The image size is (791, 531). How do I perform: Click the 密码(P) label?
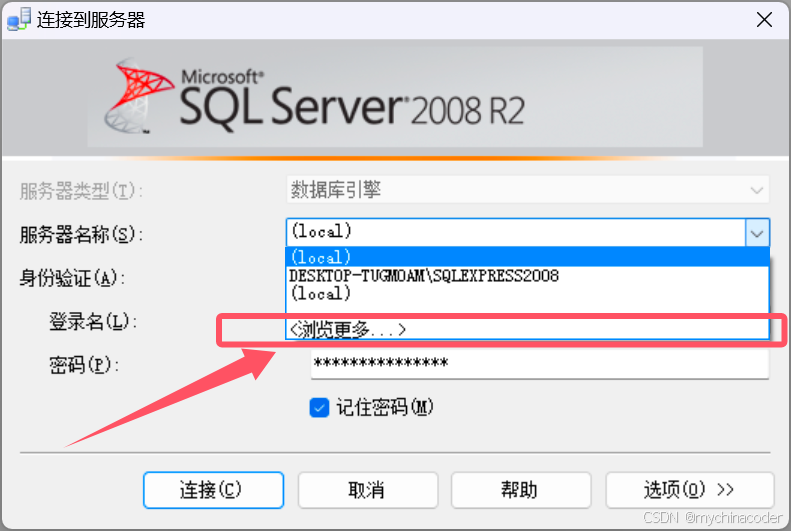[84, 365]
